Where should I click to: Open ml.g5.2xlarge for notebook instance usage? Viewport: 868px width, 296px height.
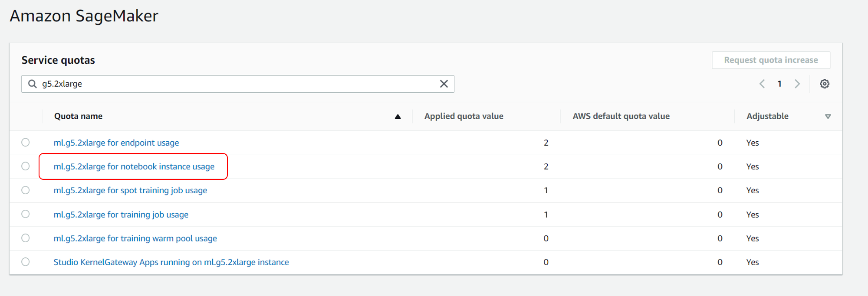point(134,166)
